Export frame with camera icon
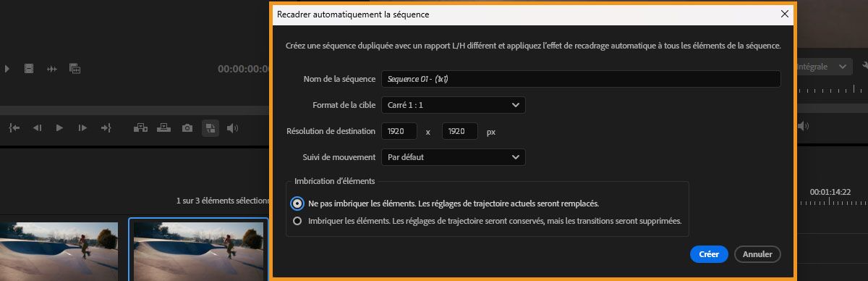Viewport: 868px width, 281px height. click(187, 127)
